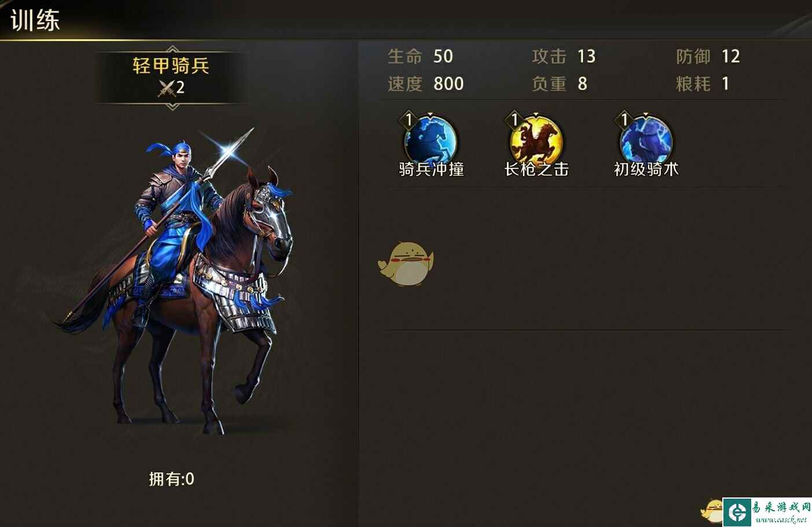
Task: Click the 防御 12 stat
Action: [708, 56]
